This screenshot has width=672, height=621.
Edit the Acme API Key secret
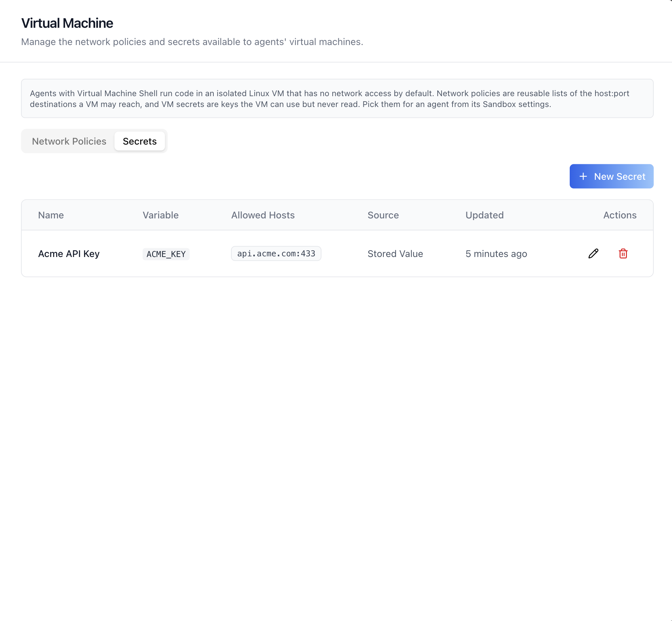tap(593, 254)
